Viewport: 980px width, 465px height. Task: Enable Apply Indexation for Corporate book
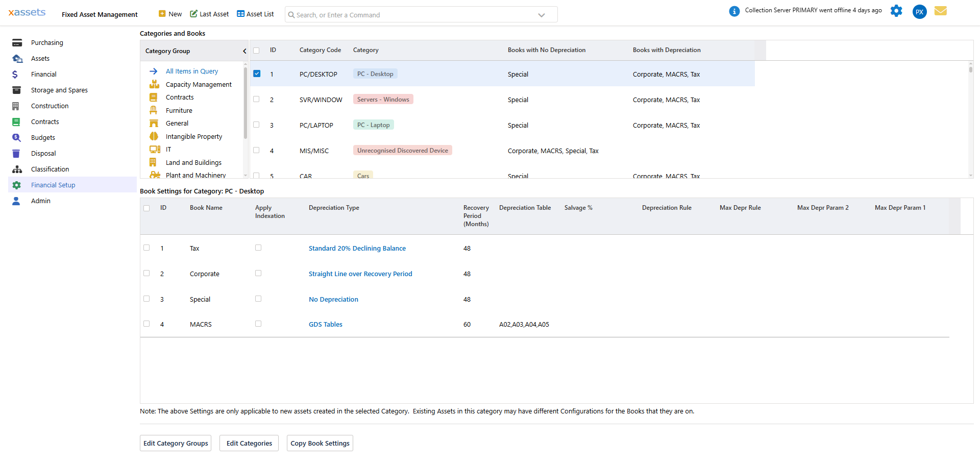[258, 273]
